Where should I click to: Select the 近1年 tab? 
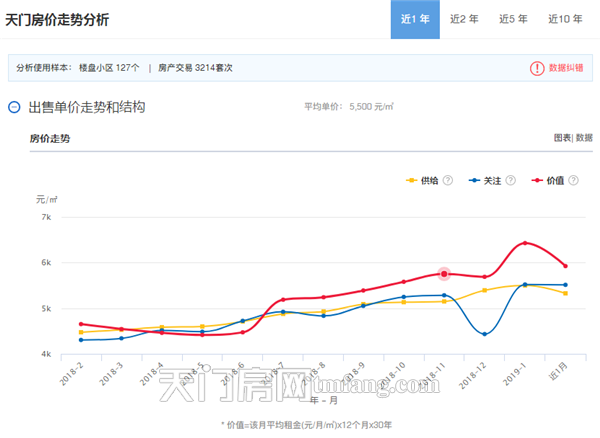pyautogui.click(x=415, y=19)
